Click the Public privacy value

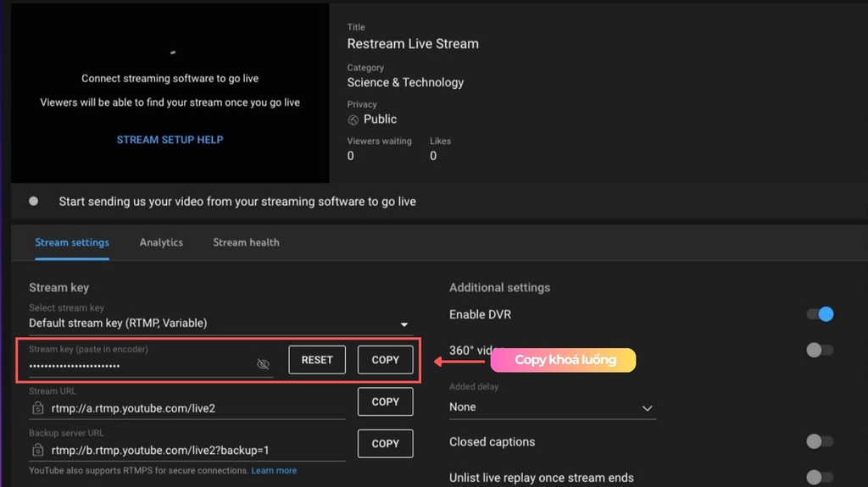tap(380, 119)
